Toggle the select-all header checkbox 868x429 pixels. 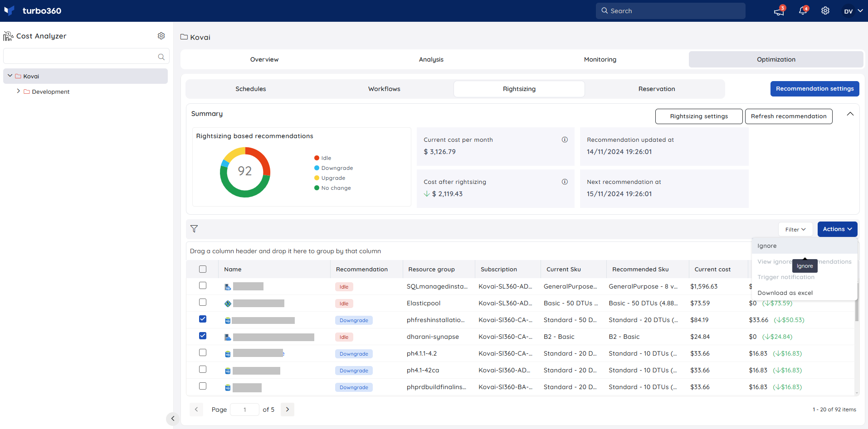point(203,269)
